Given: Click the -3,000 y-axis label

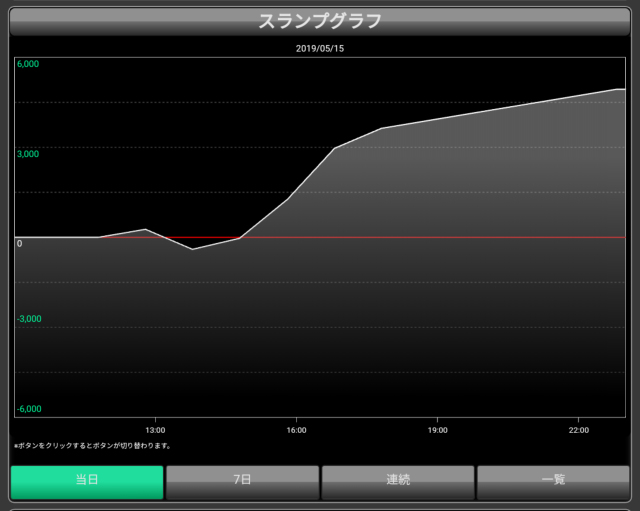Looking at the screenshot, I should click(29, 319).
